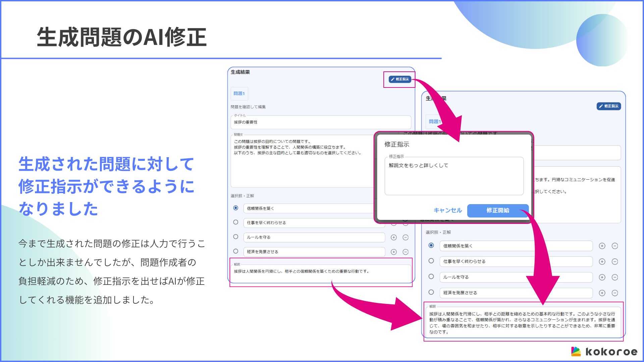Remove ルールを守る option in right panel

[x=614, y=277]
